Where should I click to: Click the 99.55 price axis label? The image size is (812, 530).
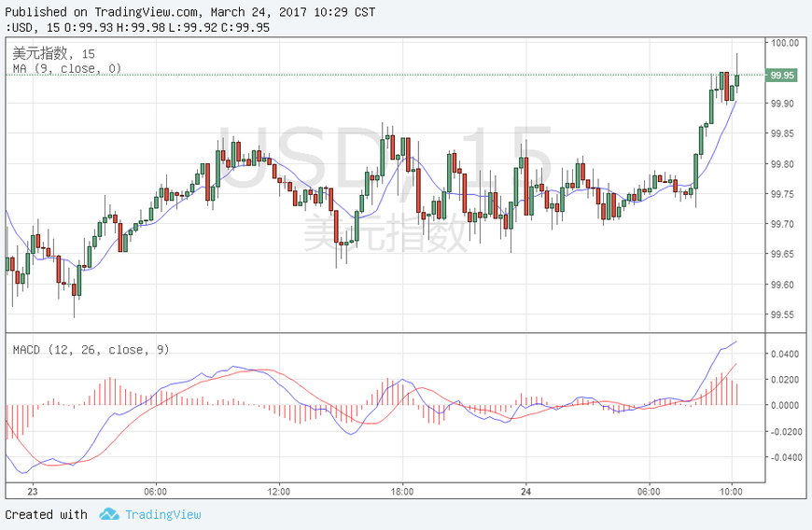tap(782, 314)
